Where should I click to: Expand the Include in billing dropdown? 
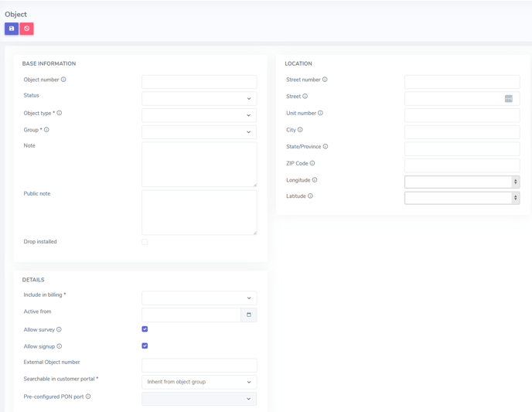199,298
